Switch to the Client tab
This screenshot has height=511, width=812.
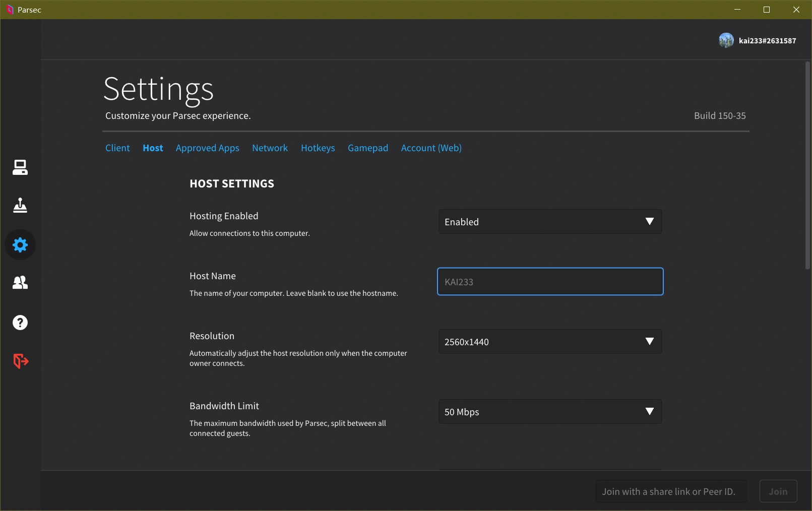117,148
